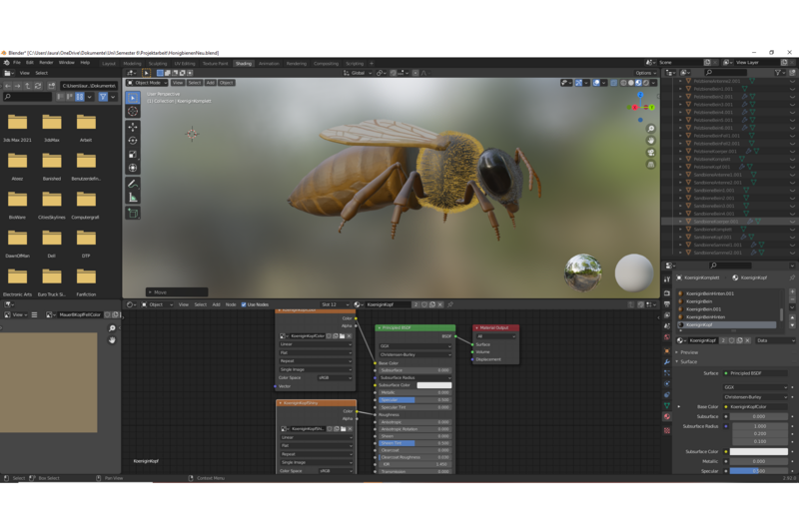The height and width of the screenshot is (532, 799).
Task: Select the Cursor tool in viewport toolbar
Action: pyautogui.click(x=133, y=112)
